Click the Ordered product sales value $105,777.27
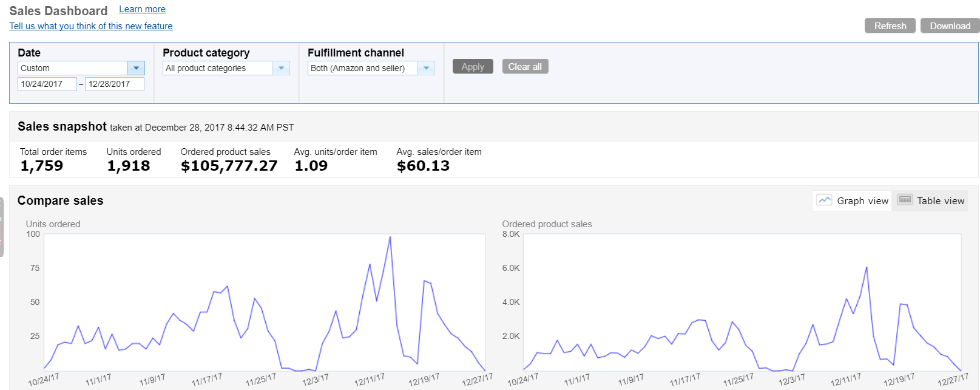The image size is (980, 390). pos(229,166)
